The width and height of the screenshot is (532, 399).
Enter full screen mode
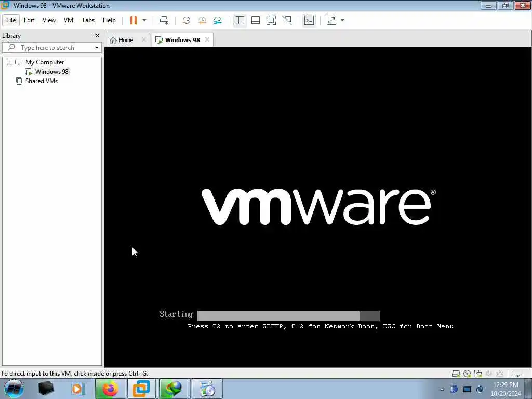click(271, 20)
